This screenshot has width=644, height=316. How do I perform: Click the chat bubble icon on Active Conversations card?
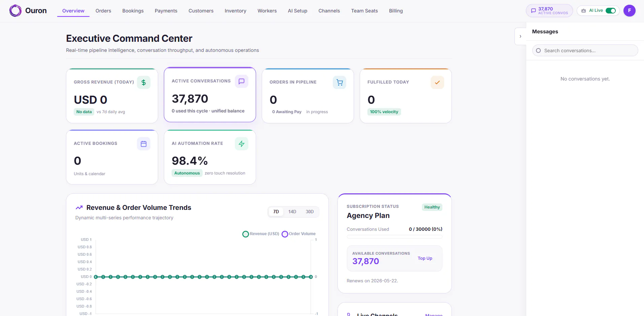point(242,81)
